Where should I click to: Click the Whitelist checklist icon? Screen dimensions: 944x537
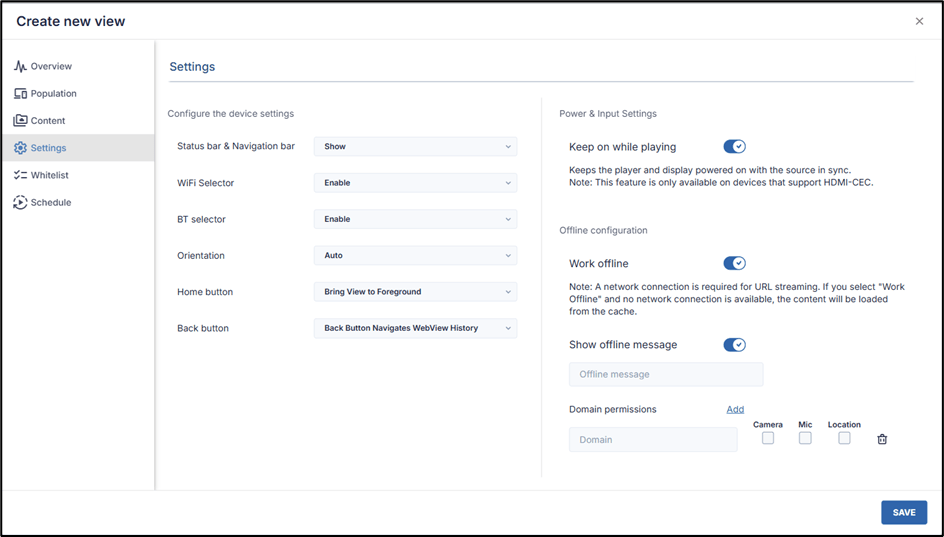(20, 175)
